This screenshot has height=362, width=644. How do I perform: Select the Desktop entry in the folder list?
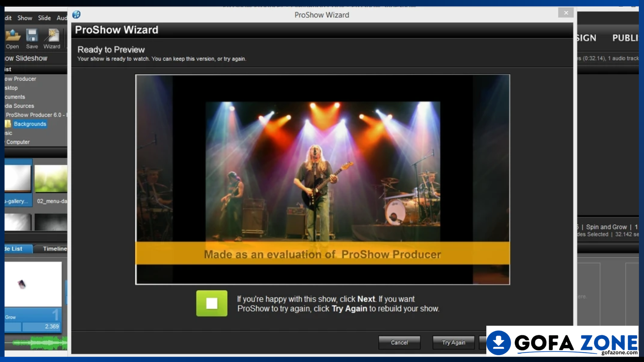(x=11, y=88)
